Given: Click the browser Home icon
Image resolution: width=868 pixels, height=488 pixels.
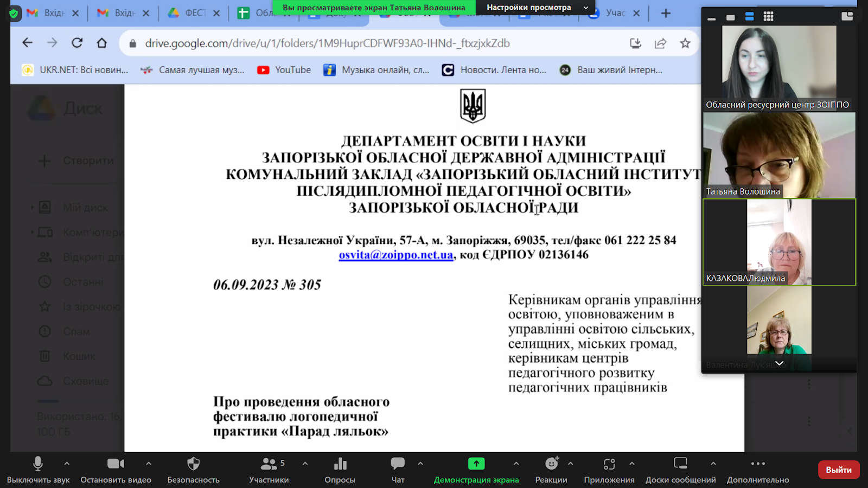Looking at the screenshot, I should point(101,43).
